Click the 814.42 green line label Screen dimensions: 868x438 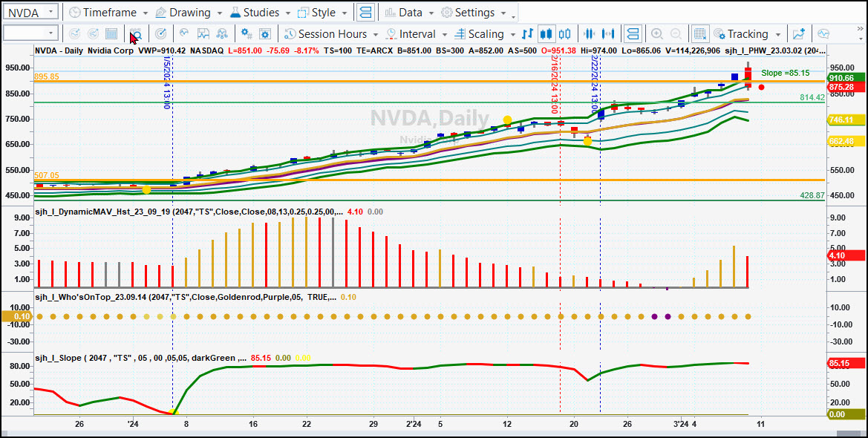point(812,97)
